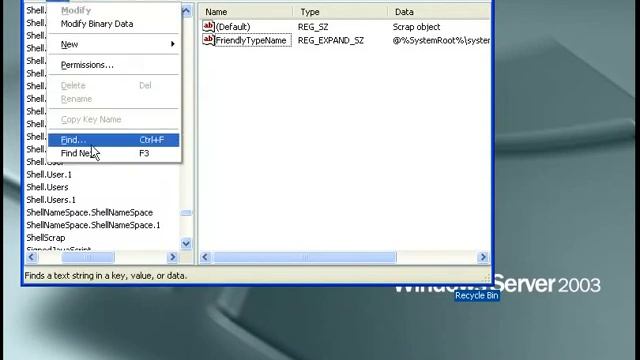Select Find... menu entry
The width and height of the screenshot is (640, 360).
click(x=114, y=140)
